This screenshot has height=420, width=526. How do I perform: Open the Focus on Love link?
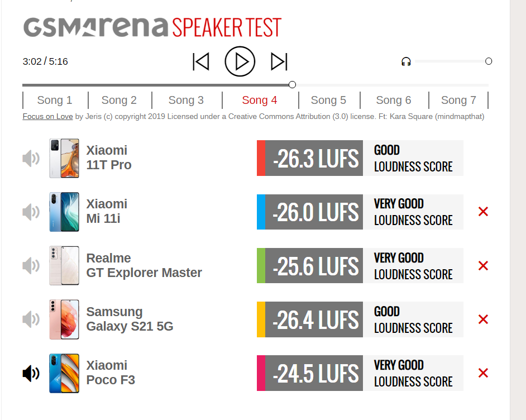47,116
